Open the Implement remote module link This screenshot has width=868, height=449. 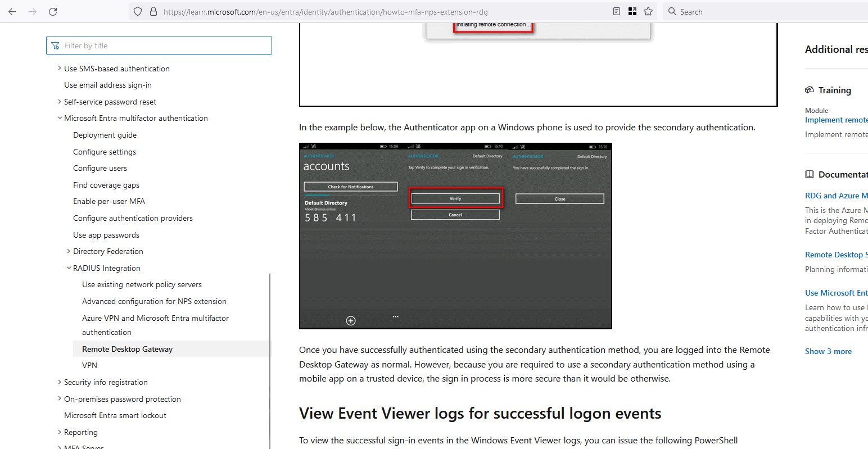837,120
